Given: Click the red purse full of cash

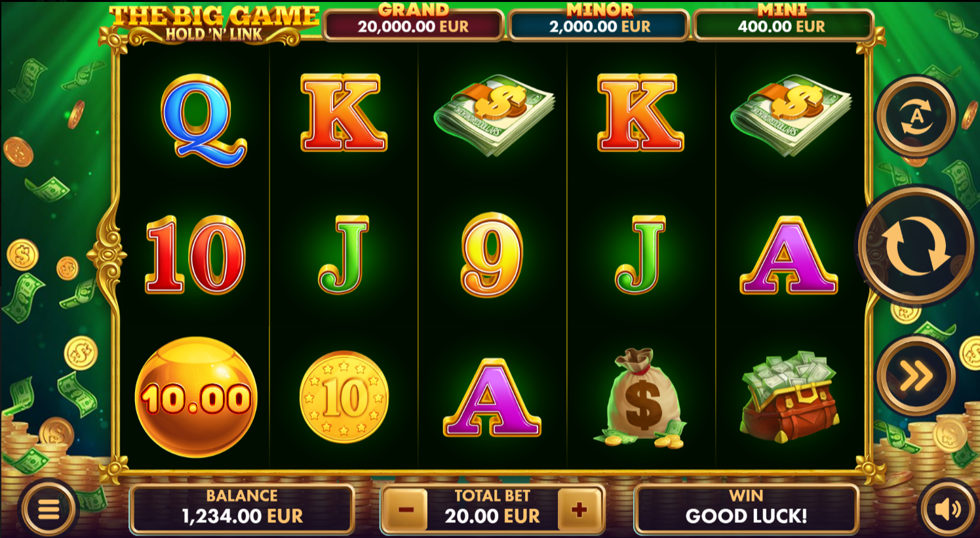Looking at the screenshot, I should coord(789,396).
